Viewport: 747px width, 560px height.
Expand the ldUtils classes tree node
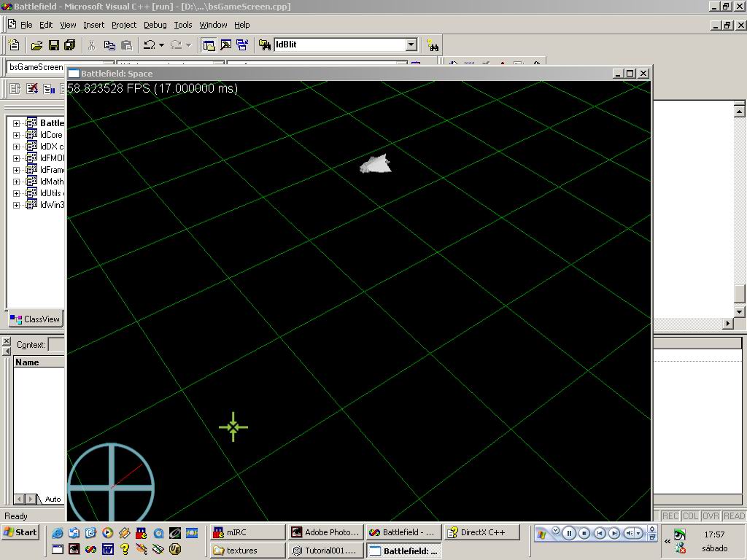click(16, 193)
